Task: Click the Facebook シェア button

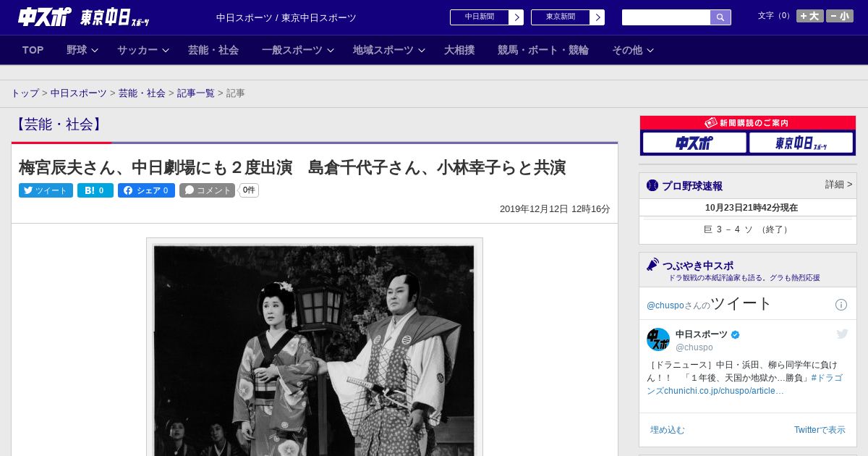Action: coord(146,190)
